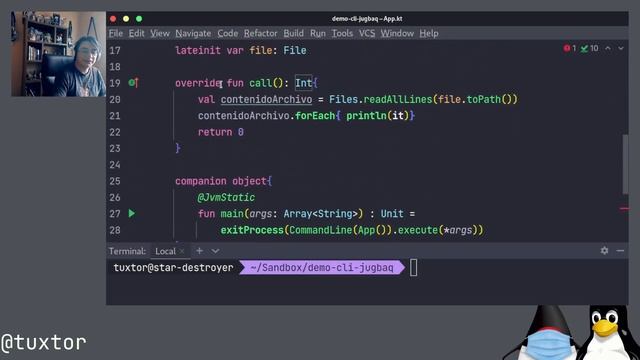
Task: Open the Build menu
Action: click(293, 33)
